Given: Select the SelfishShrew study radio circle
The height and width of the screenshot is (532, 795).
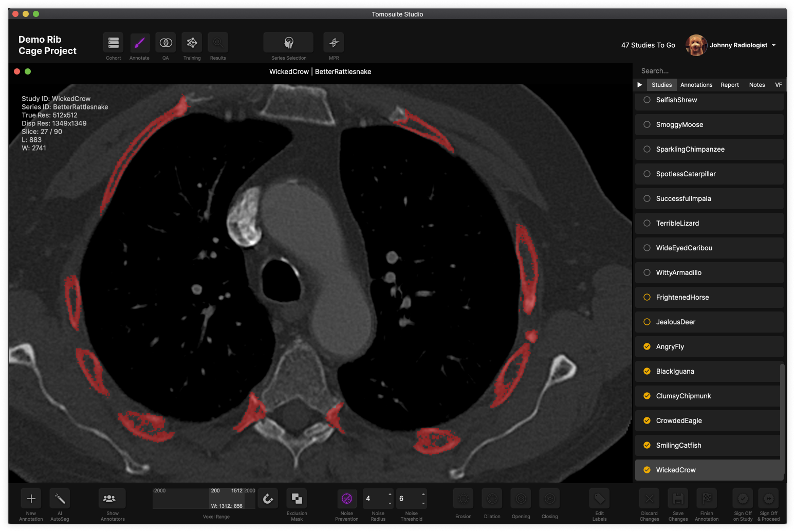Looking at the screenshot, I should tap(647, 100).
